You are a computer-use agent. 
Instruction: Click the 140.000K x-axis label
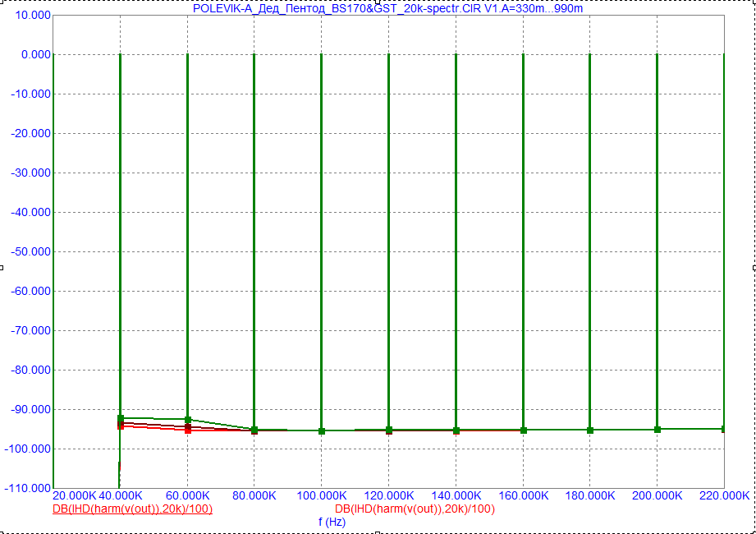click(x=456, y=496)
